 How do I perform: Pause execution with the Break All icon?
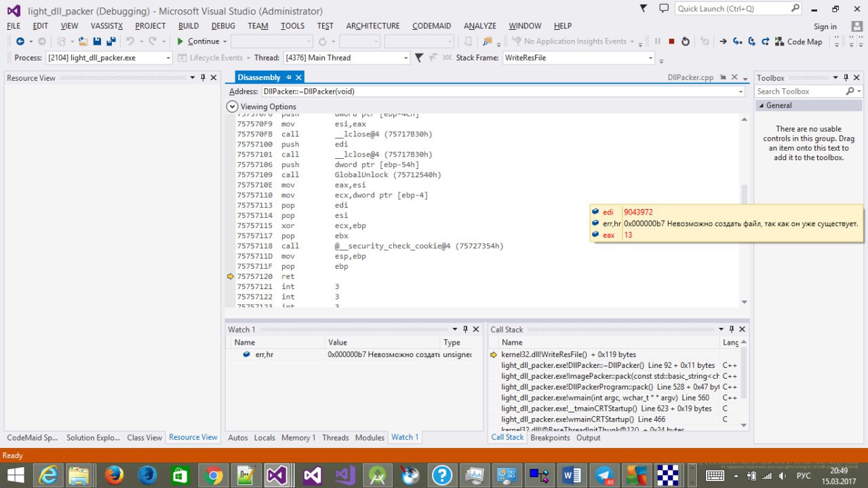pos(657,41)
